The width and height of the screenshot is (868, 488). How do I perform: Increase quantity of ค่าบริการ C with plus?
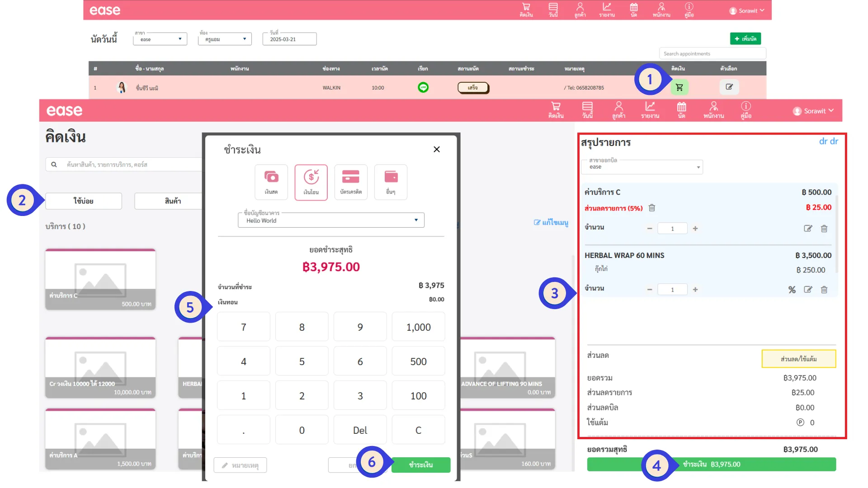695,229
